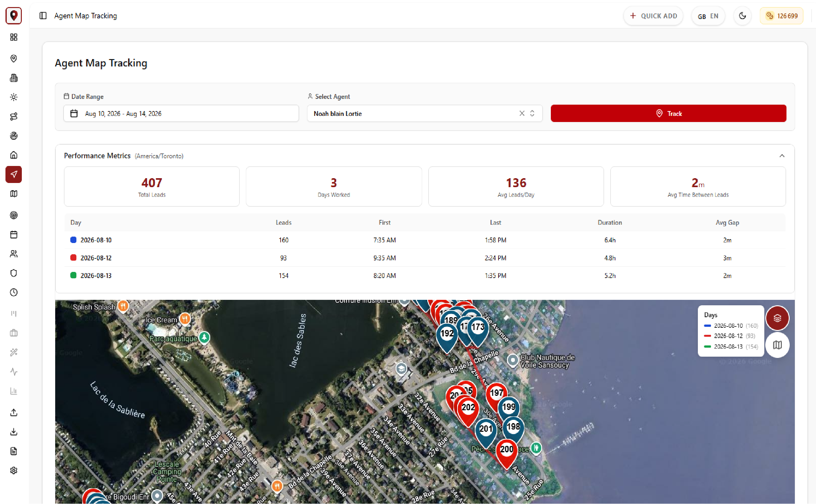Switch map view with white map button
Viewport: 816px width, 504px height.
pyautogui.click(x=777, y=345)
